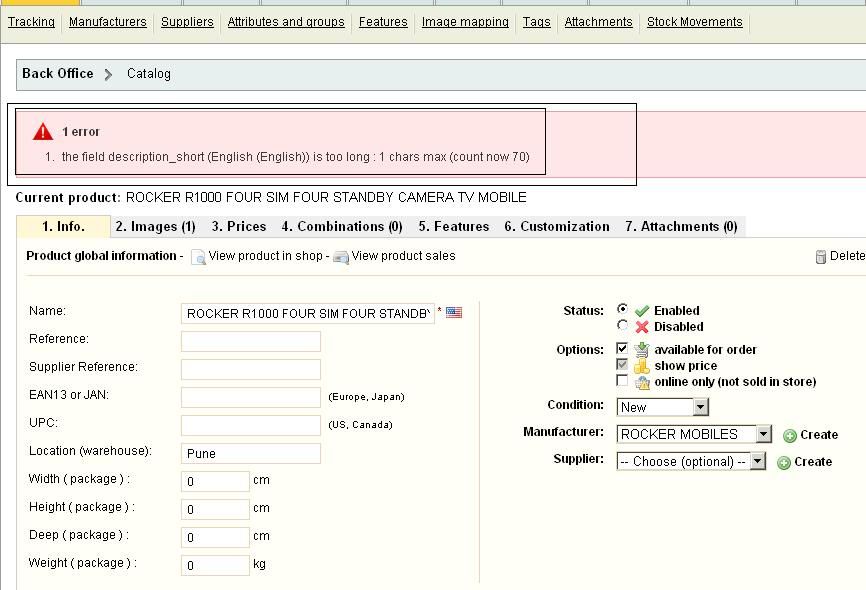866x590 pixels.
Task: Select the Disabled status radio button
Action: (623, 326)
